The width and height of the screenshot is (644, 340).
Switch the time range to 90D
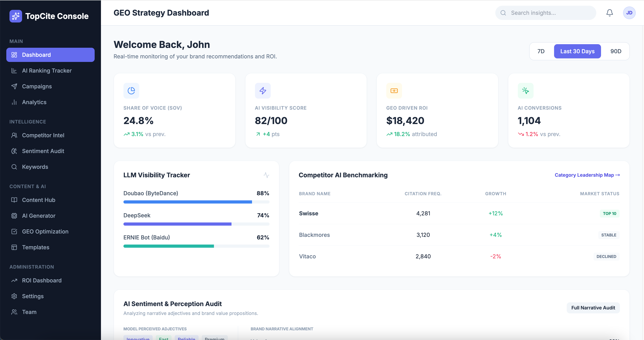pyautogui.click(x=615, y=51)
